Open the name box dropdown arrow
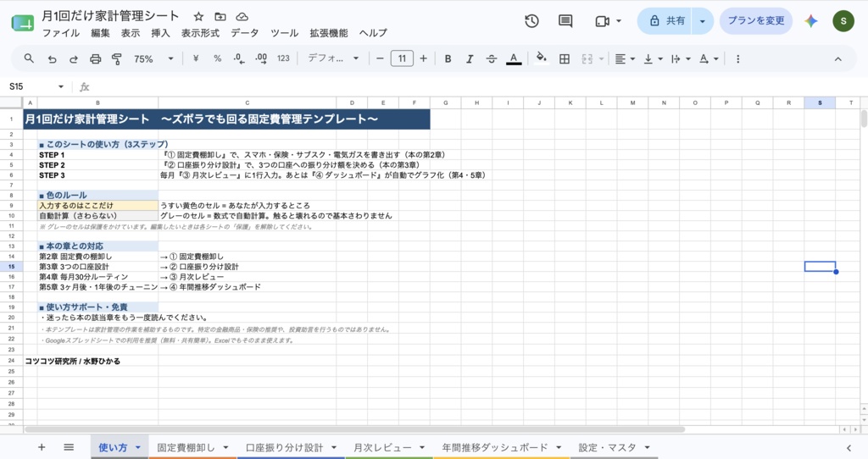868x459 pixels. click(x=61, y=87)
